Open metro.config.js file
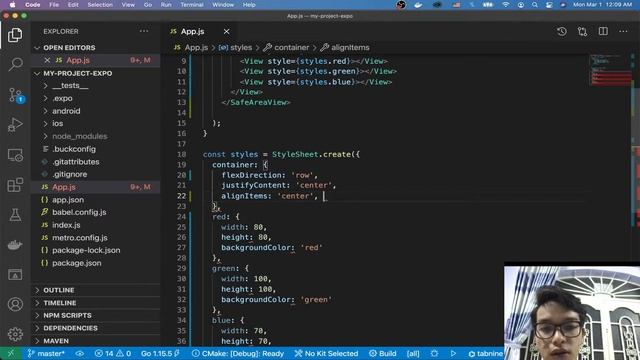640x360 pixels. pyautogui.click(x=96, y=238)
